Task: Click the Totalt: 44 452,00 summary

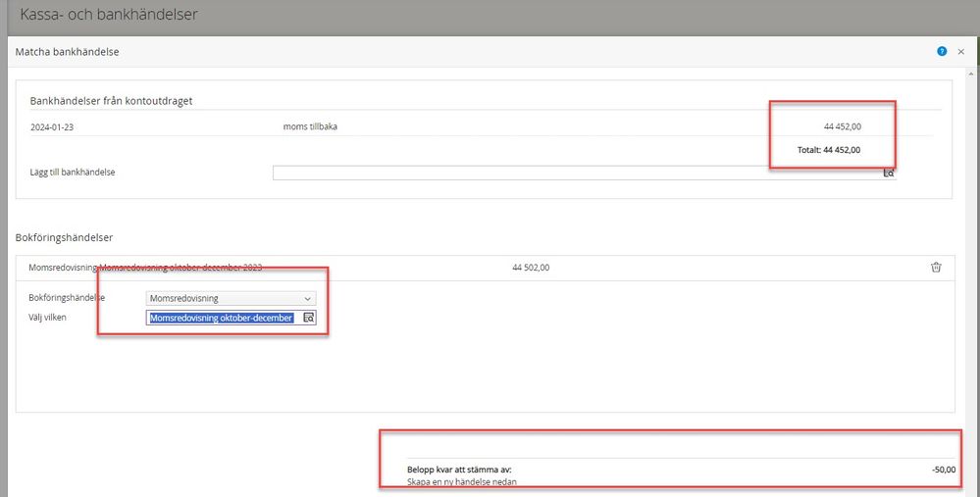Action: tap(828, 150)
